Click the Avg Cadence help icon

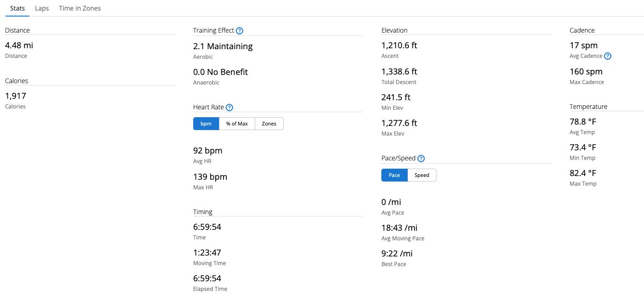coord(608,56)
